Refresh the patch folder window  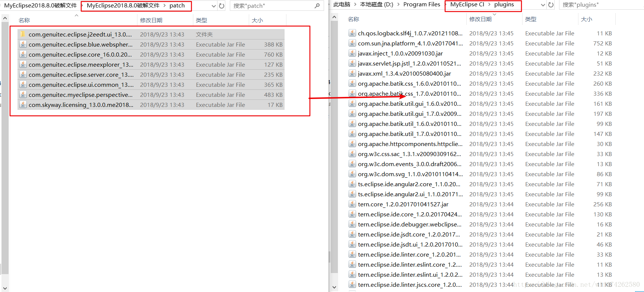(222, 6)
